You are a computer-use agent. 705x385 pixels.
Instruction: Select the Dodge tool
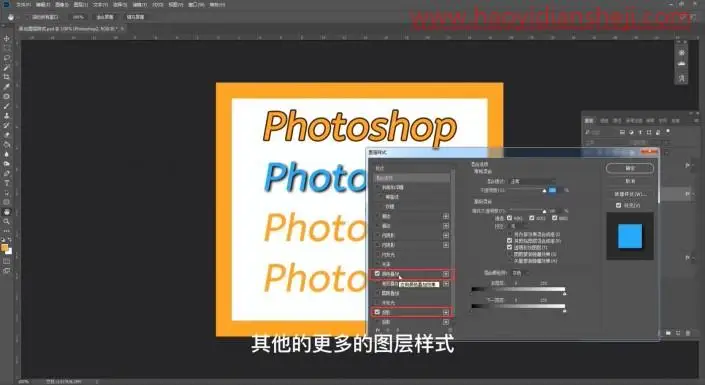click(x=6, y=164)
